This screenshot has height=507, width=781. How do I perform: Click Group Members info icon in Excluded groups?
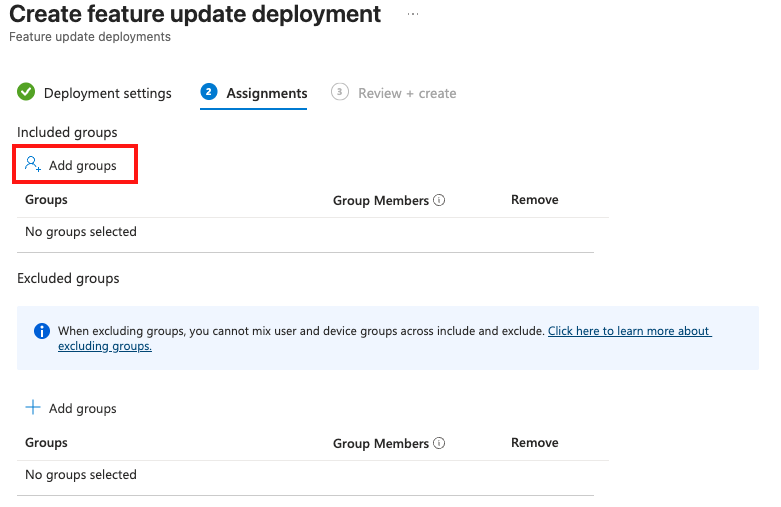440,443
